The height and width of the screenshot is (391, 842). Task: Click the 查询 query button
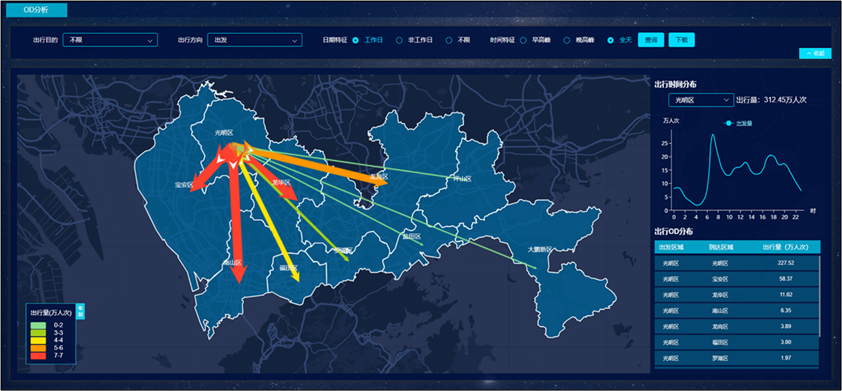[x=651, y=40]
